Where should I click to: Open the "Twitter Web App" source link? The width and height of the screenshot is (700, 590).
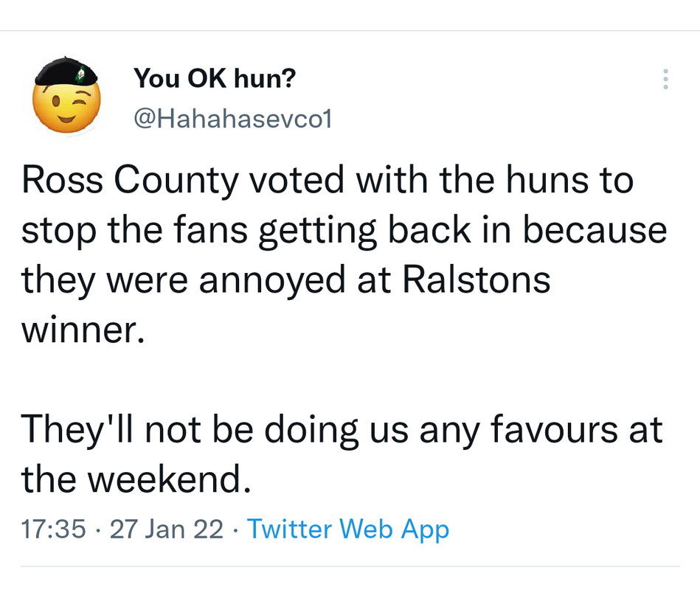point(347,529)
